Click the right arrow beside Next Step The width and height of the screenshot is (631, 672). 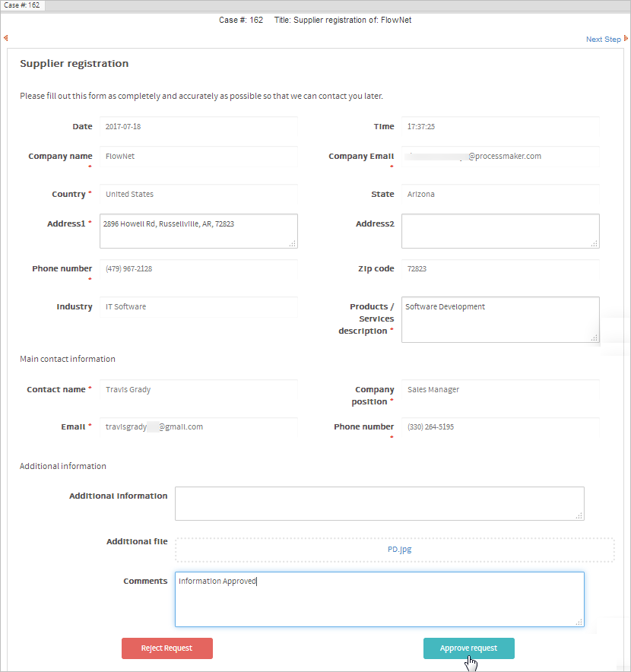626,39
